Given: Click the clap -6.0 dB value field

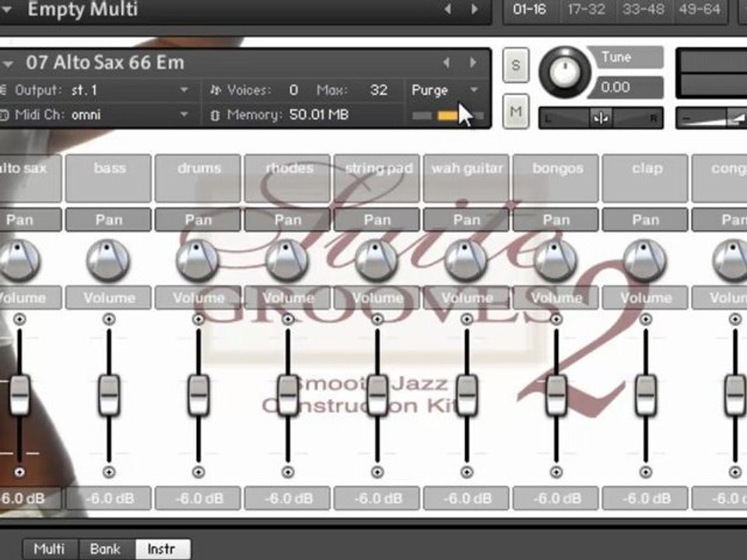Looking at the screenshot, I should click(646, 499).
